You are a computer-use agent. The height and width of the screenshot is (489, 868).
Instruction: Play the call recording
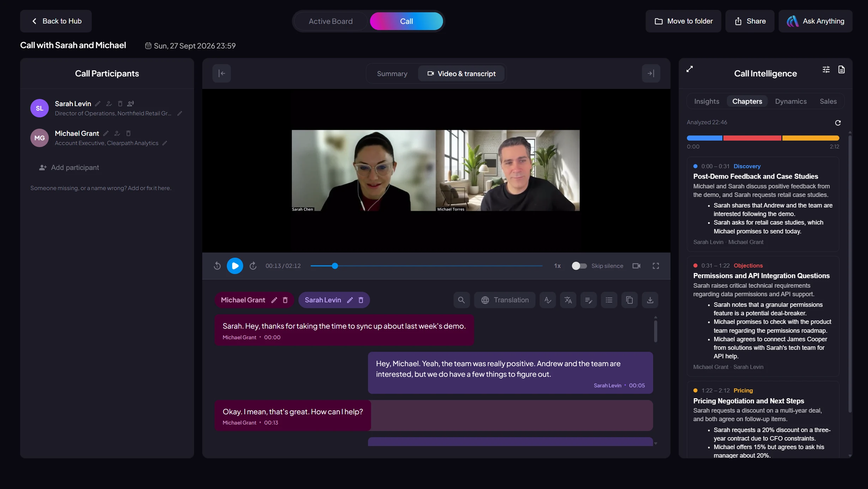pyautogui.click(x=235, y=266)
